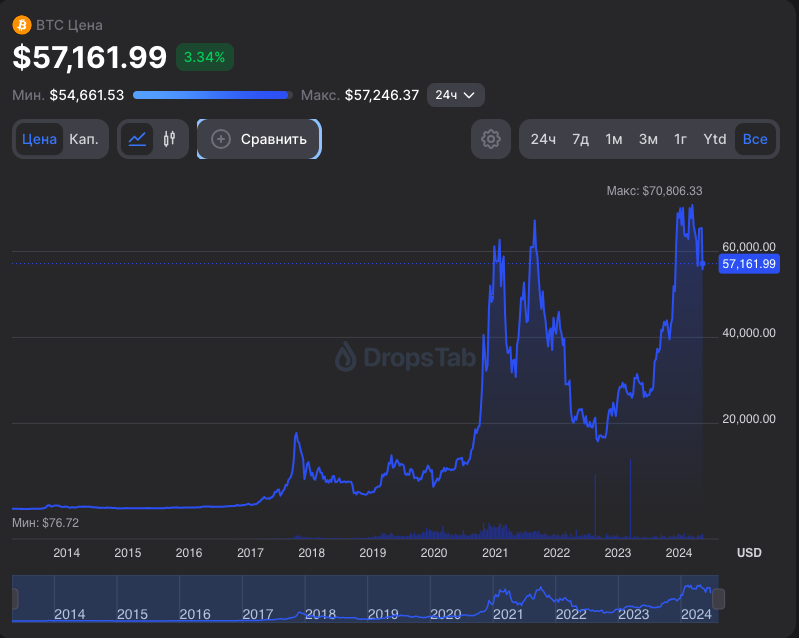Select the 24ч timeframe tab
This screenshot has height=638, width=799.
543,139
